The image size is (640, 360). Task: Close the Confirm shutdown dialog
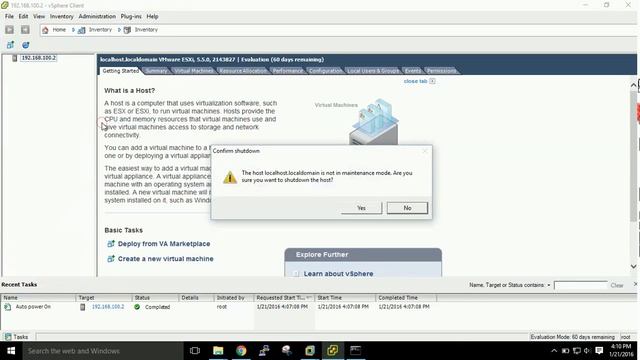tap(425, 151)
